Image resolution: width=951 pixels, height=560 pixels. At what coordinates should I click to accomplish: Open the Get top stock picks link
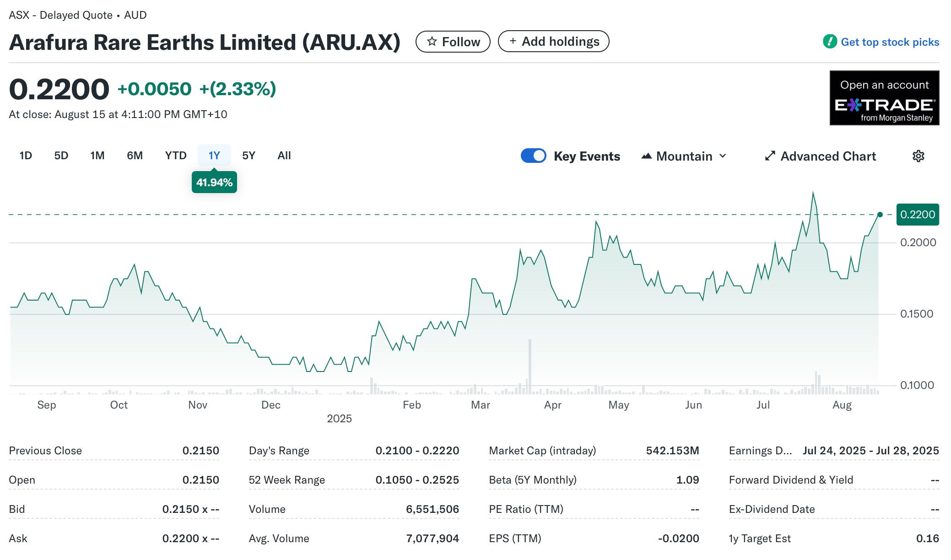click(x=890, y=42)
